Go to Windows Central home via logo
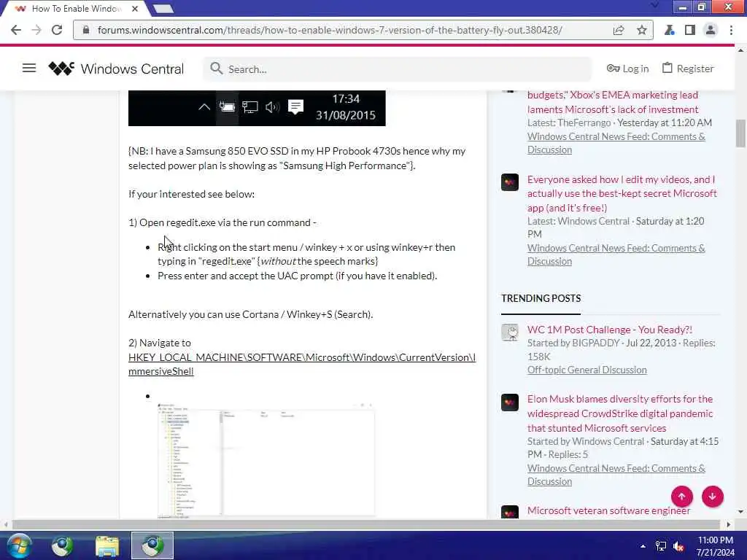Image resolution: width=747 pixels, height=560 pixels. (x=116, y=69)
